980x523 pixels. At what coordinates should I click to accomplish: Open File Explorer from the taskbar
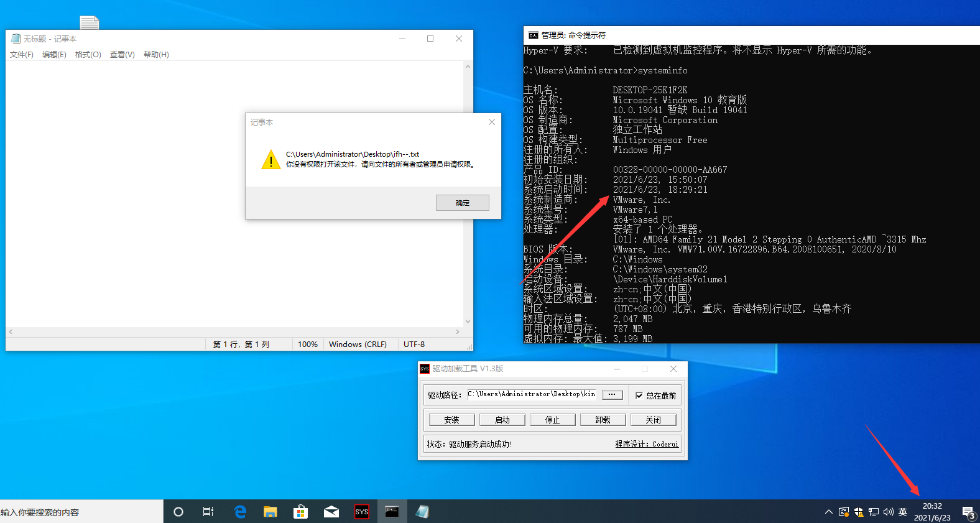[270, 512]
